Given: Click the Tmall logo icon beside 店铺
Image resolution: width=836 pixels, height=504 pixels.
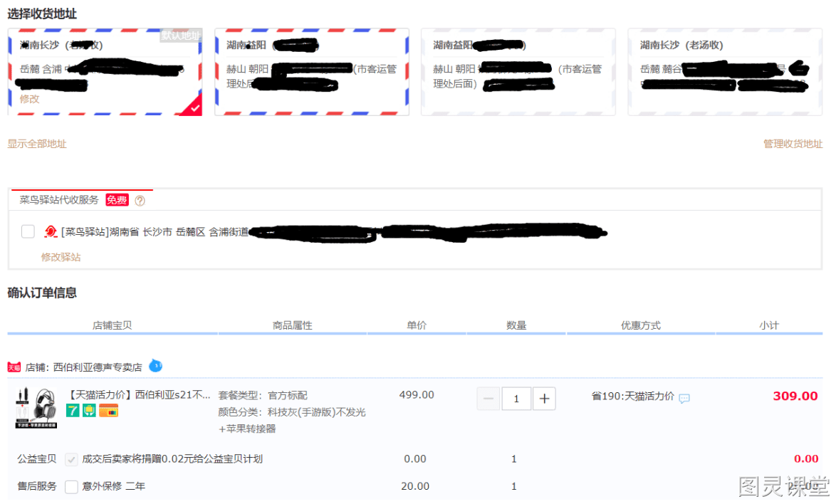Looking at the screenshot, I should coord(14,367).
